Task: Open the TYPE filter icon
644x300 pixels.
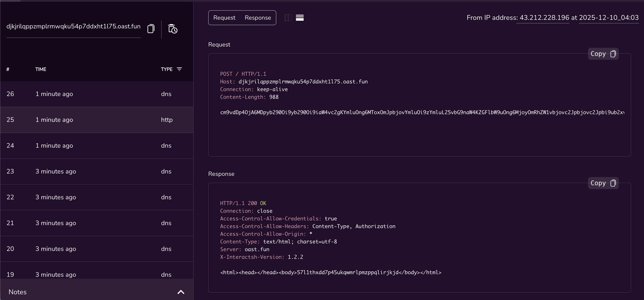Action: 179,69
